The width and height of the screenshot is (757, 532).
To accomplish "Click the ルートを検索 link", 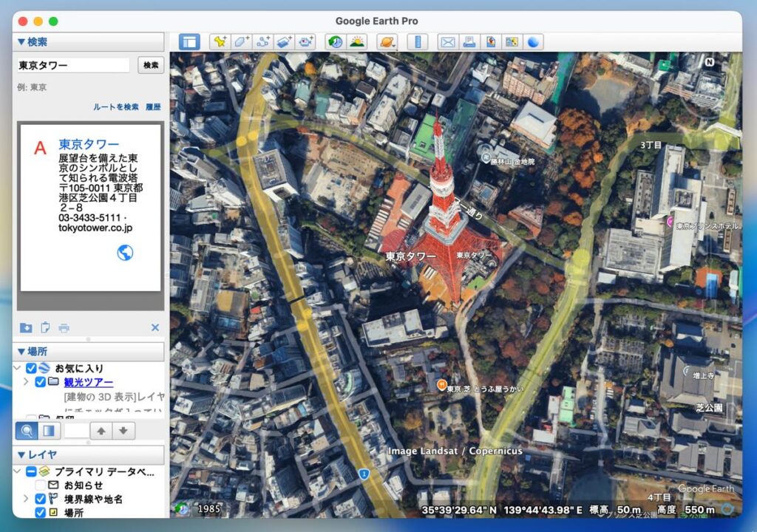I will tap(115, 107).
